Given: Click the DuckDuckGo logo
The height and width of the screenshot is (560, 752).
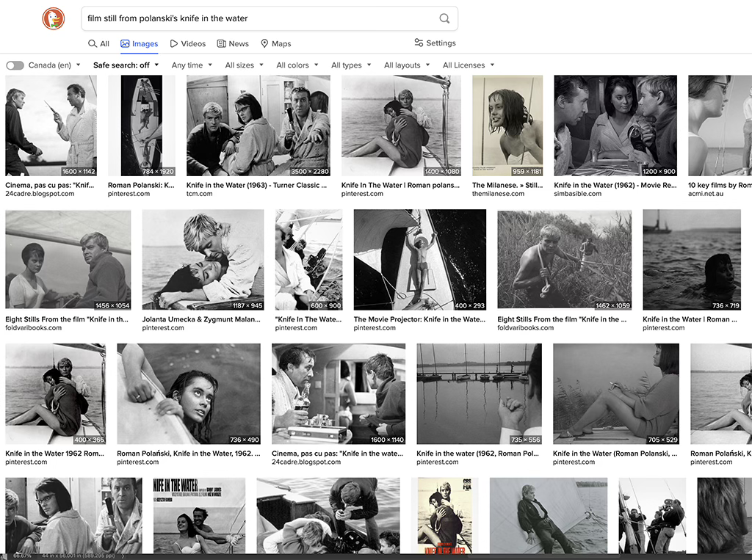Looking at the screenshot, I should click(x=53, y=18).
